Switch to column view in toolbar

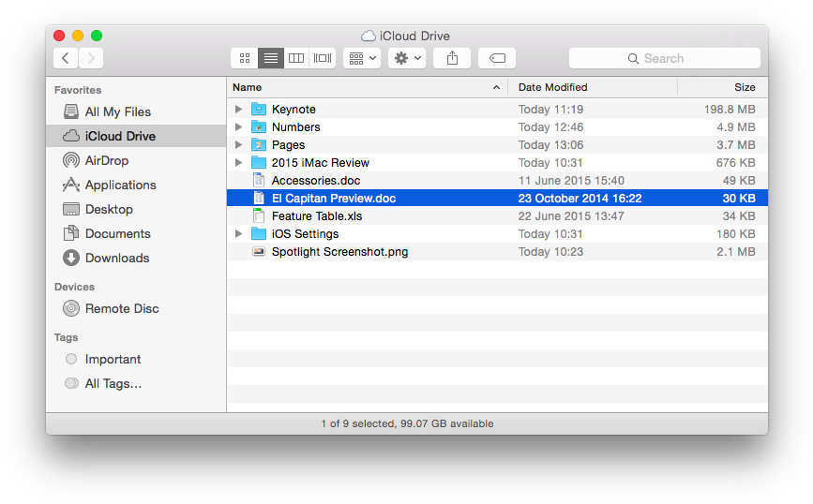pos(296,58)
